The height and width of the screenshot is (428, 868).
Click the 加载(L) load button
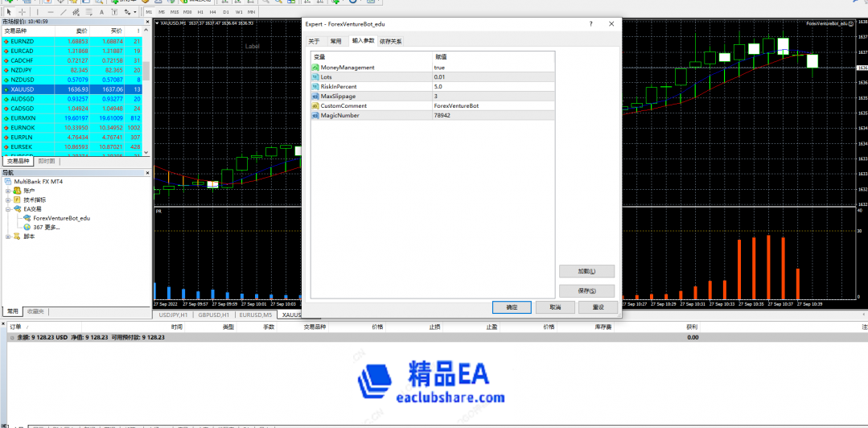(x=586, y=271)
